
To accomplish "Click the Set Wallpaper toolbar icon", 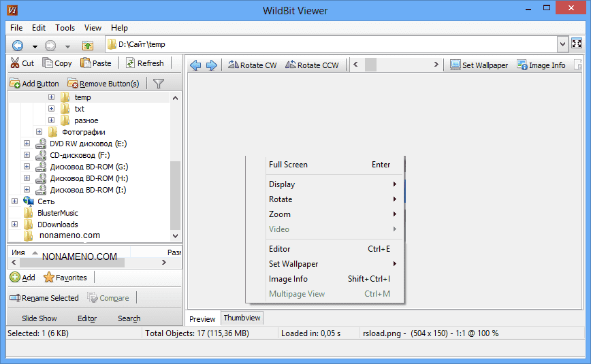I will [x=456, y=65].
